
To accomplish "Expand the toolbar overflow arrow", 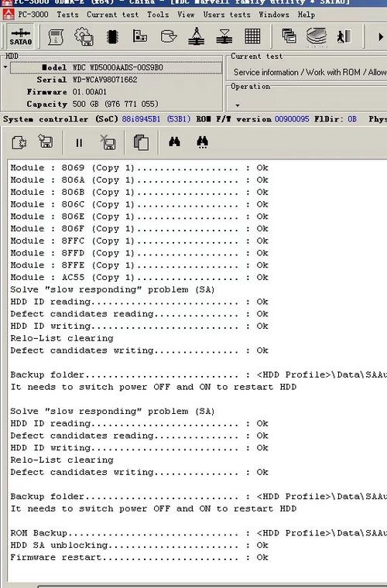I will [x=381, y=37].
